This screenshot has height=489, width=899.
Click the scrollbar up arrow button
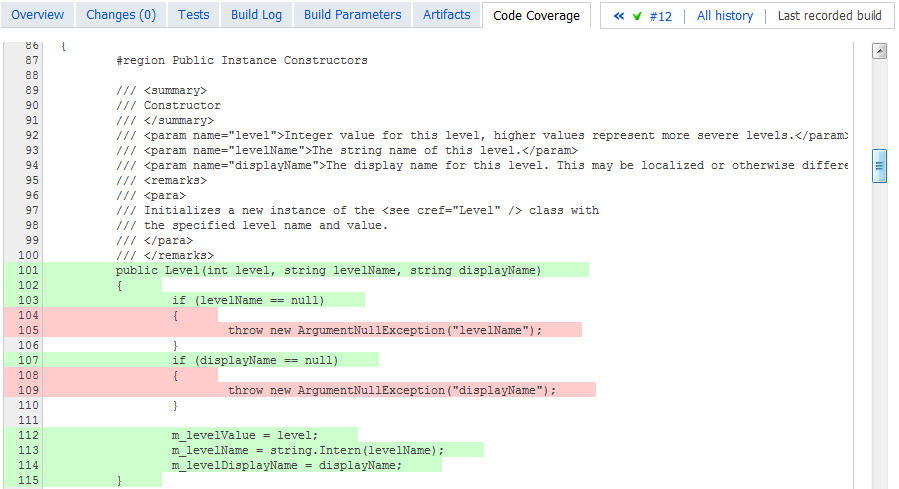click(880, 52)
